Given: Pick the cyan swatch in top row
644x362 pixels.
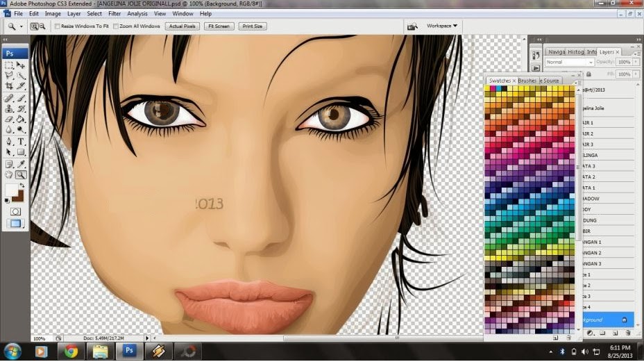Looking at the screenshot, I should point(498,88).
